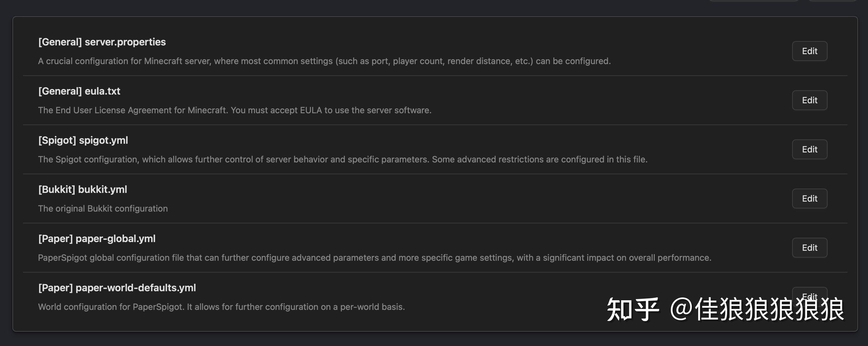Select the EULA description text

(235, 110)
